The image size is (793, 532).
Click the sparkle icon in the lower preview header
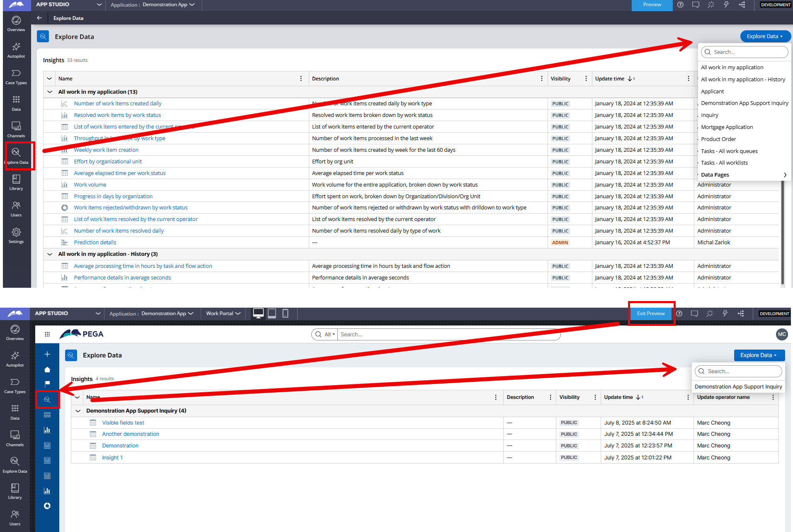click(x=710, y=313)
